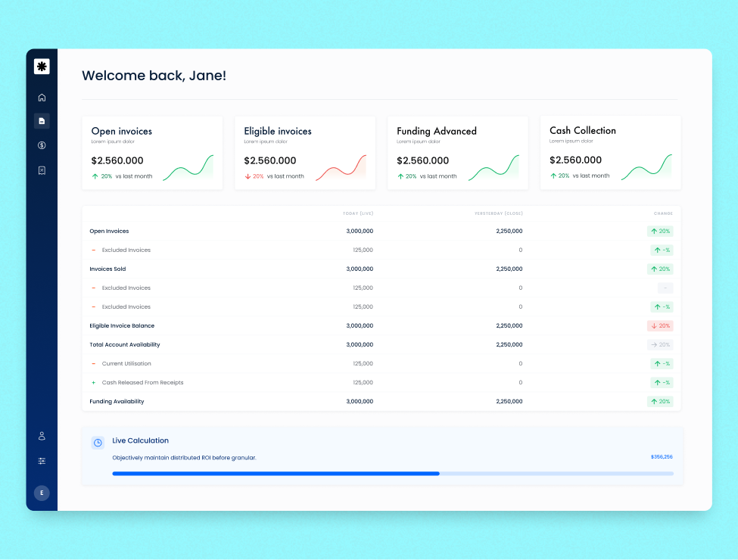Open the receipt report icon in sidebar

pyautogui.click(x=42, y=170)
